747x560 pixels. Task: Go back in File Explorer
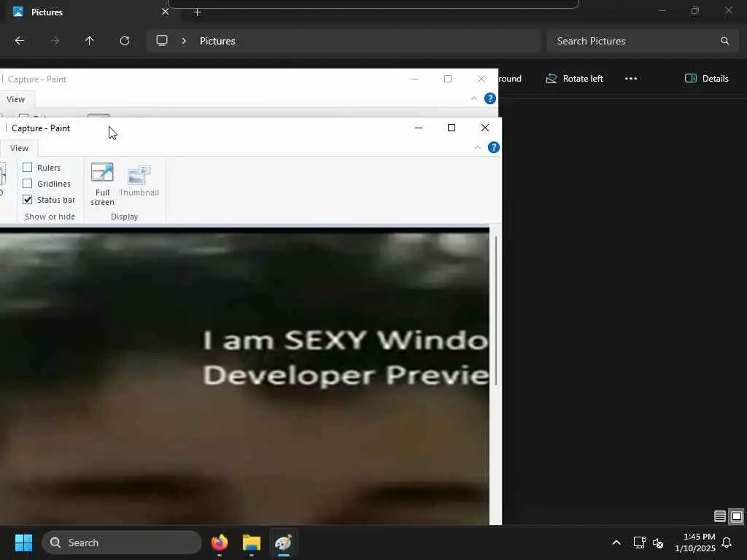pyautogui.click(x=20, y=41)
